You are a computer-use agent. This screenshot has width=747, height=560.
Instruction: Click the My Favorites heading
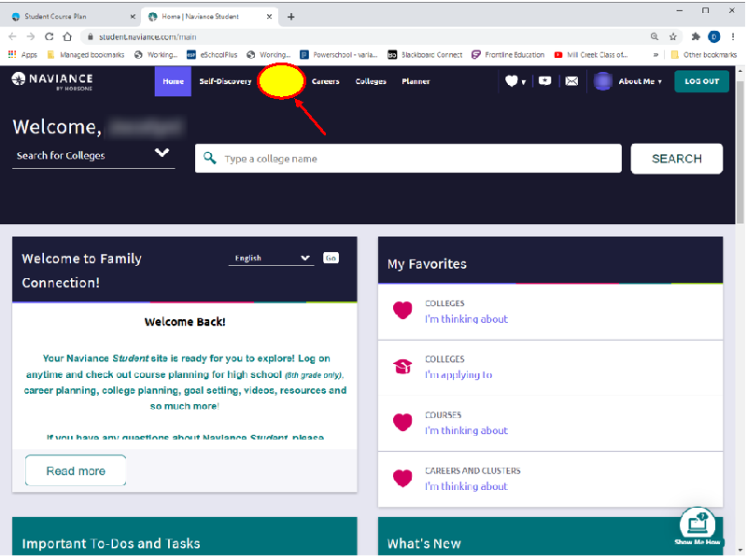tap(427, 264)
